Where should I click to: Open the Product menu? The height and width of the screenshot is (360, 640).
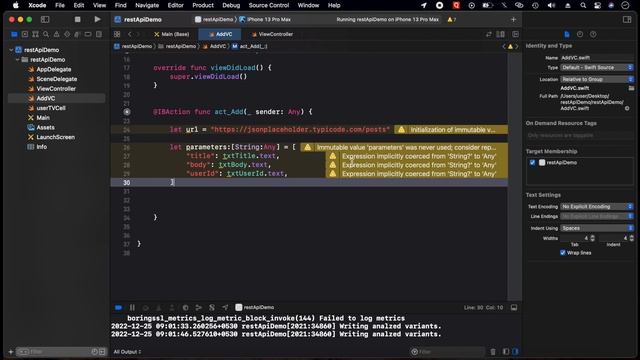coord(203,5)
